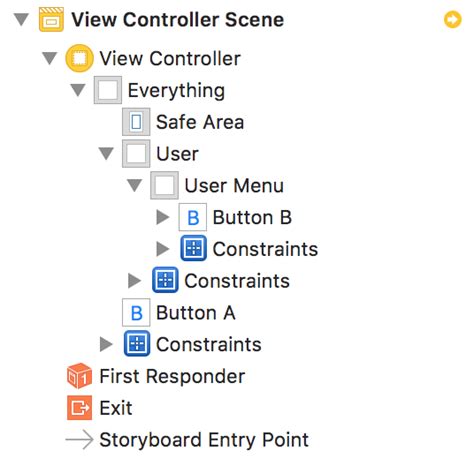Collapse the User Menu disclosure triangle
The image size is (474, 466).
[x=135, y=185]
